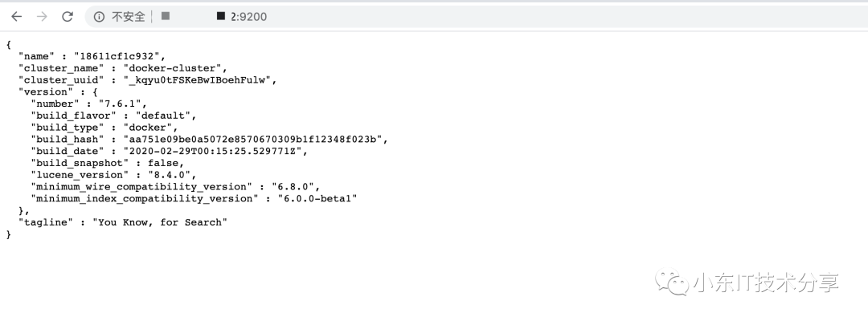Click the minimum_wire_compatibility_version "6.8.0" value
The image size is (868, 321).
tap(295, 186)
